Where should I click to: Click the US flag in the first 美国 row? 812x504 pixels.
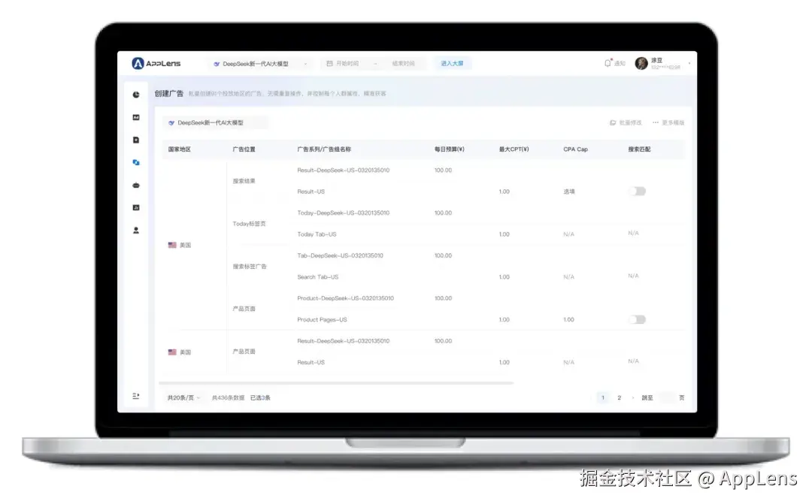point(172,245)
